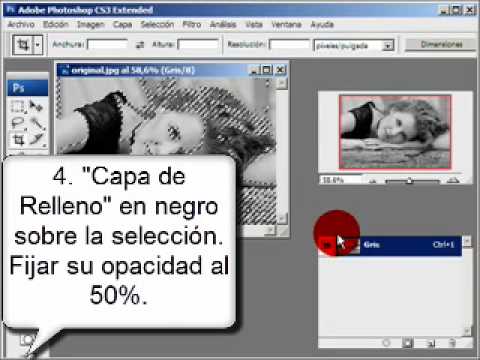
Task: Click the Navigator zoom slider handle
Action: tap(409, 181)
